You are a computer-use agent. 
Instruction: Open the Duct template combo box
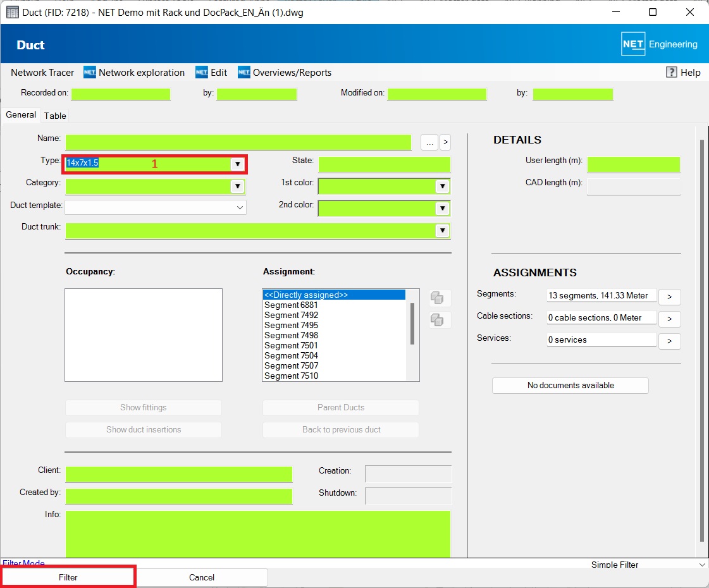coord(240,207)
